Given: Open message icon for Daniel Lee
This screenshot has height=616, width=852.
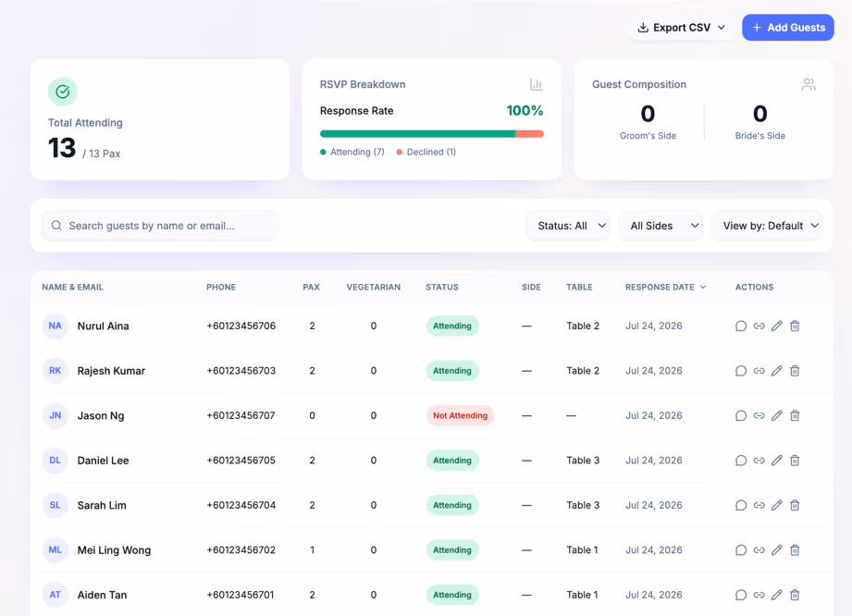Looking at the screenshot, I should click(741, 460).
